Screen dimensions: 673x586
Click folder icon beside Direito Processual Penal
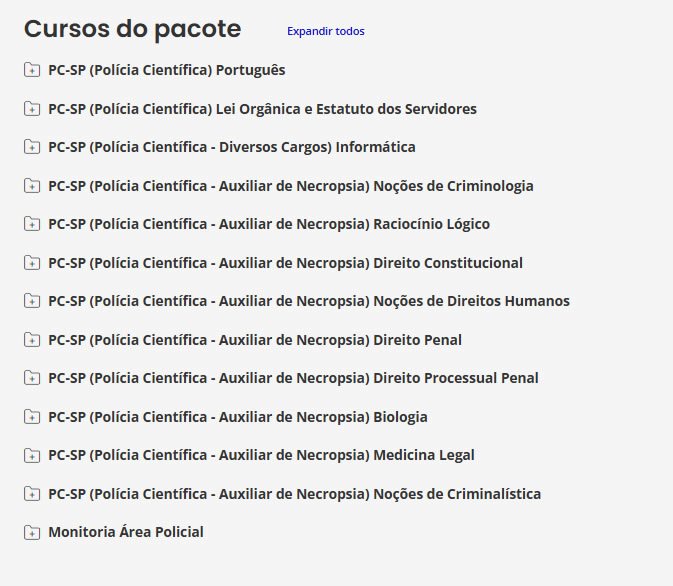tap(32, 379)
